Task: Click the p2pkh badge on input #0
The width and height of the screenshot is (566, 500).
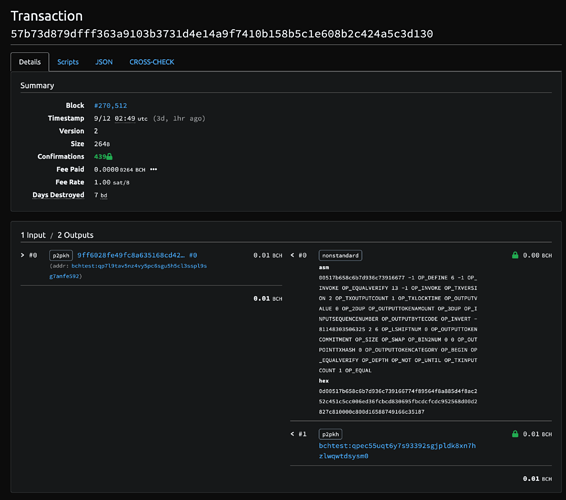Action: [61, 256]
